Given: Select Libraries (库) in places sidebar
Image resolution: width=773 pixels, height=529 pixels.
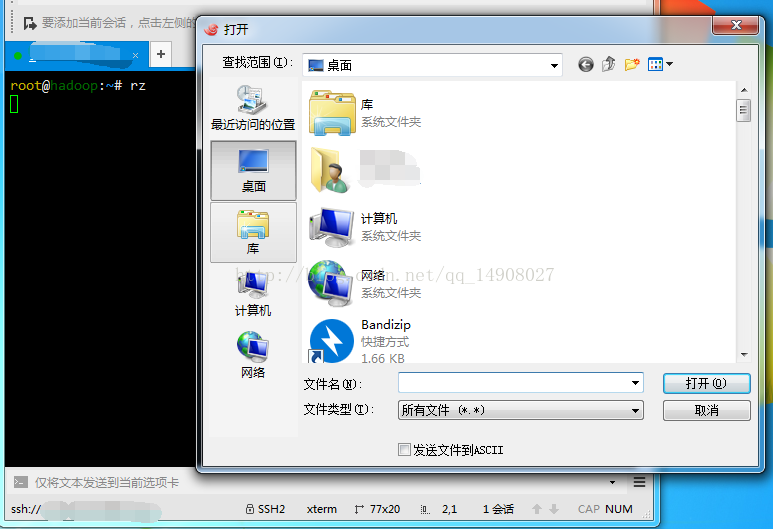Looking at the screenshot, I should point(253,232).
